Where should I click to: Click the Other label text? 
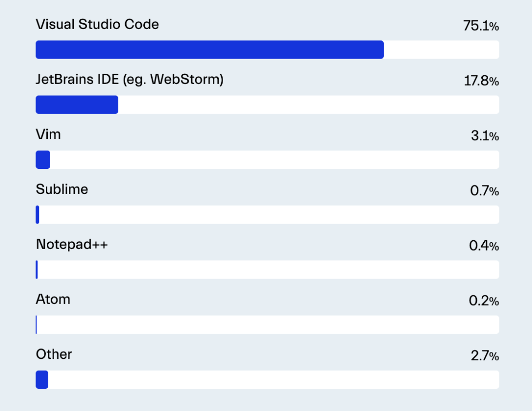pos(54,354)
